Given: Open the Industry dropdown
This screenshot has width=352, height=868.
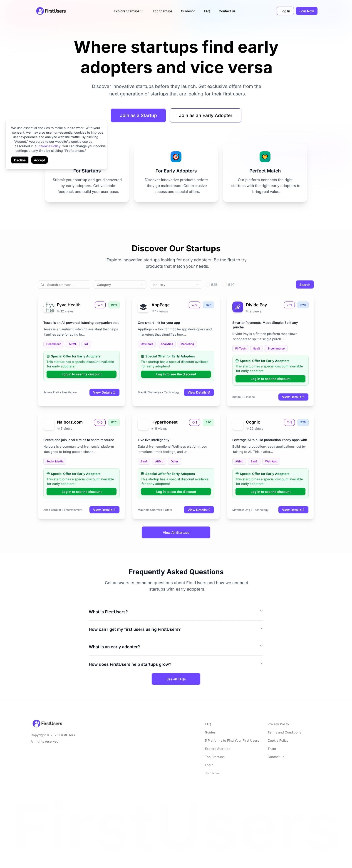Looking at the screenshot, I should click(x=176, y=284).
